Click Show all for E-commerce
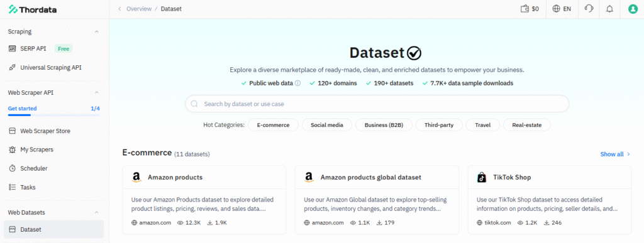The image size is (644, 243). 615,154
